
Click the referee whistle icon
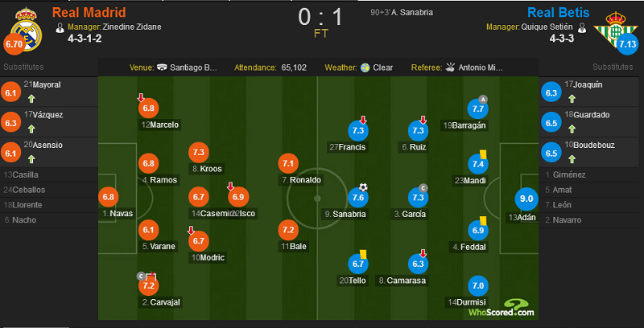click(x=451, y=68)
